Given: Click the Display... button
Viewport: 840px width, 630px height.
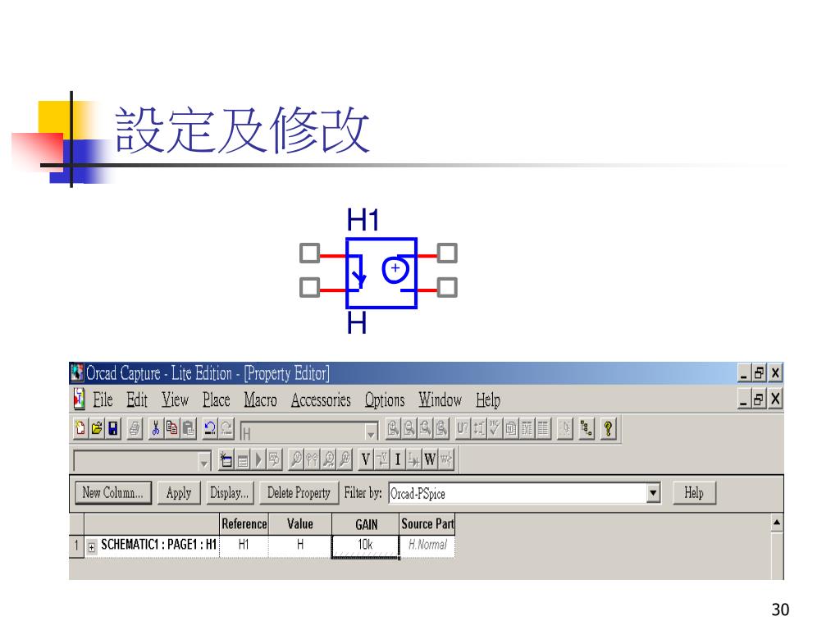Looking at the screenshot, I should tap(230, 493).
